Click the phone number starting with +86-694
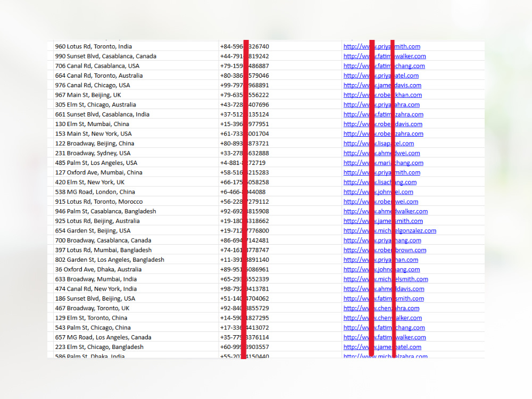532x399 pixels. point(245,240)
